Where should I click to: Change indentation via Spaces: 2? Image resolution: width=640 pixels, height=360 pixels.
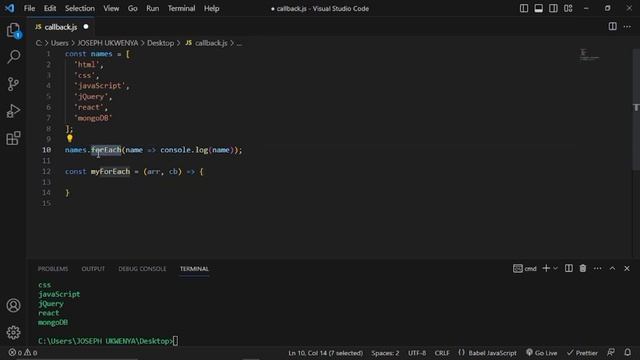[385, 353]
